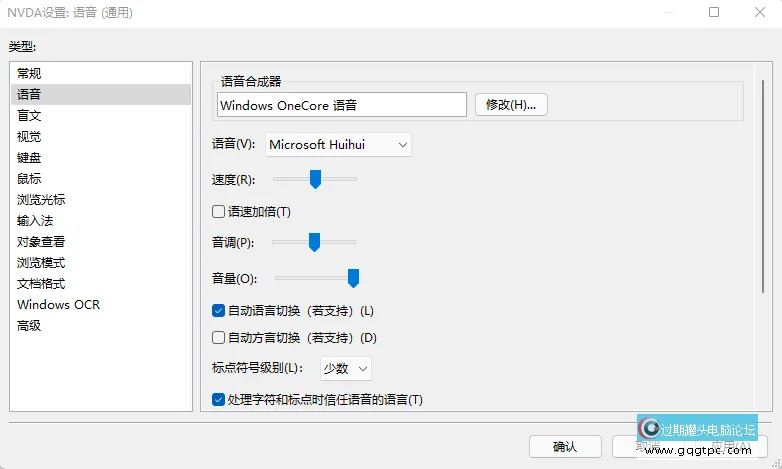Maximize the NVDA settings window
Viewport: 782px width, 469px height.
(714, 12)
